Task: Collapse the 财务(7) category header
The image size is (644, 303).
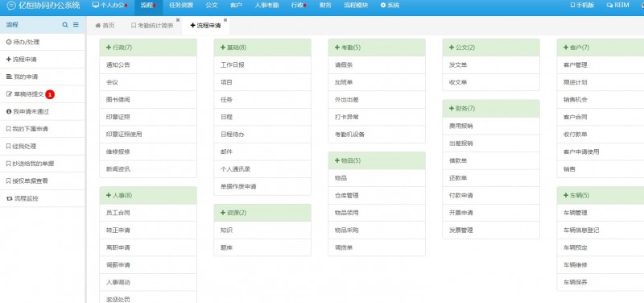Action: pos(491,109)
